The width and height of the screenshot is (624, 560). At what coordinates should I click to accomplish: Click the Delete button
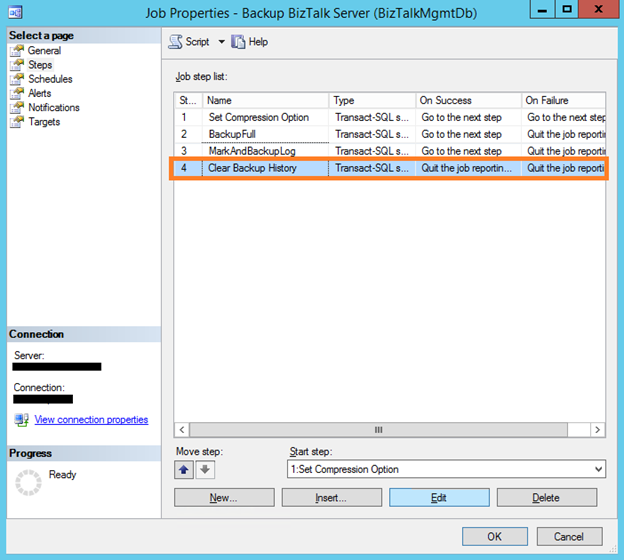point(547,498)
